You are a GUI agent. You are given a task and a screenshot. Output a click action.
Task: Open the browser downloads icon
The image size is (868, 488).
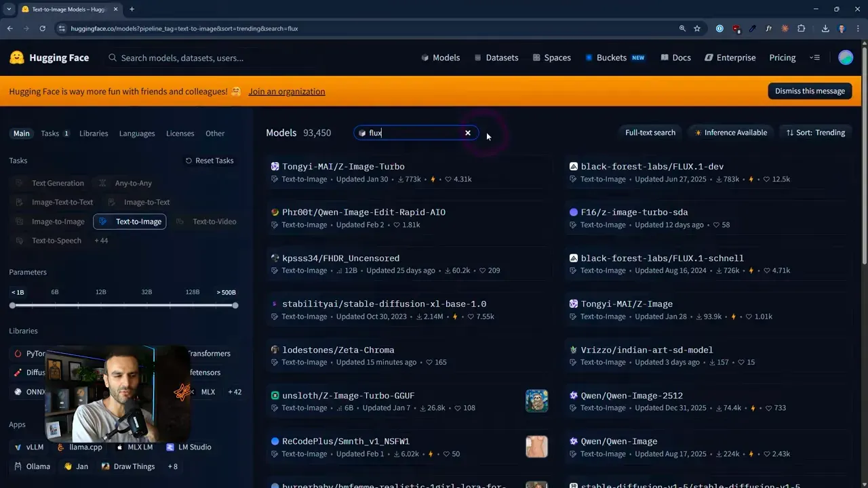pos(825,28)
